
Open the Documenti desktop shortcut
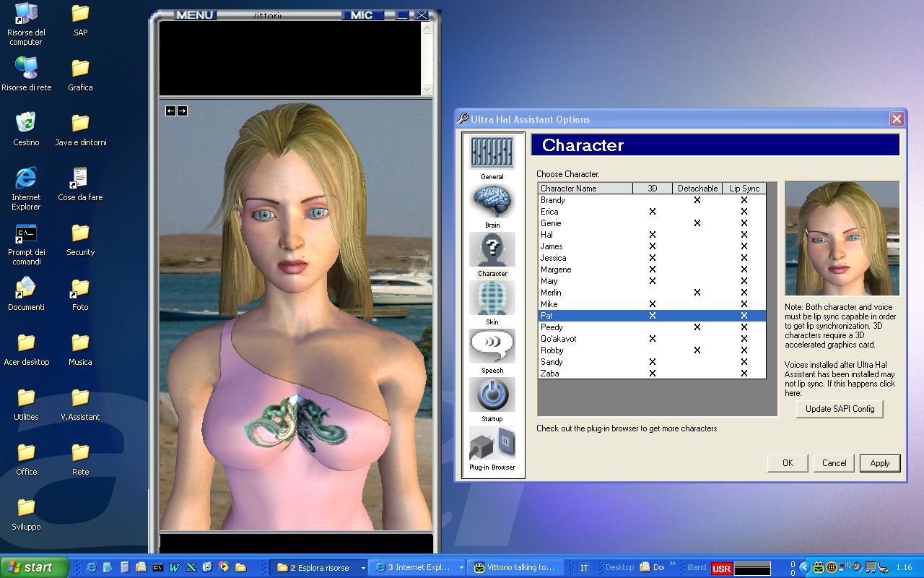tap(26, 294)
